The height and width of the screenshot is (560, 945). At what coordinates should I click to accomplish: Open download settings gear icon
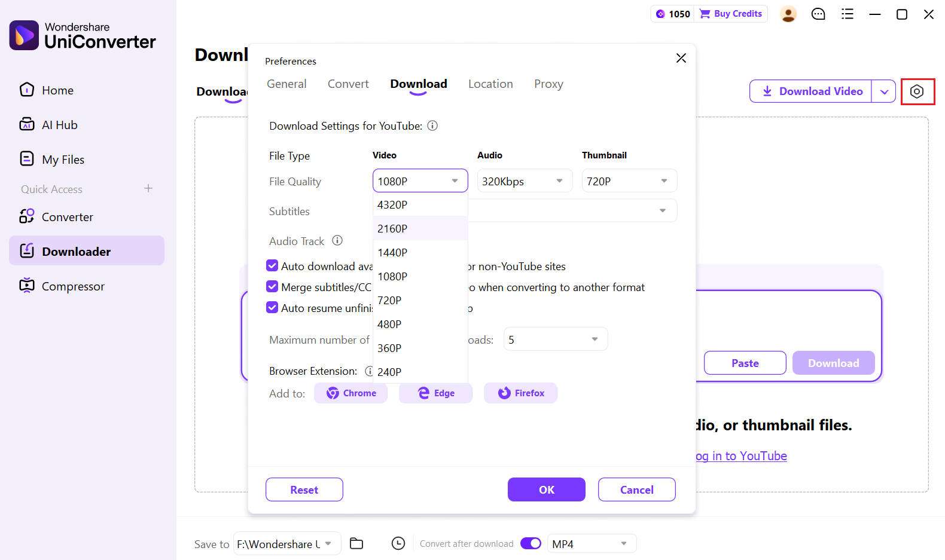click(x=917, y=91)
